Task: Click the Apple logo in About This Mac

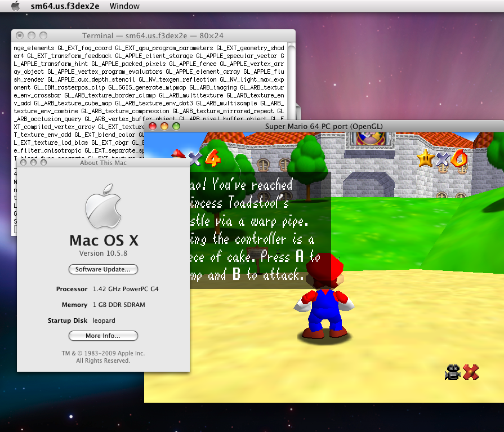Action: coord(103,206)
